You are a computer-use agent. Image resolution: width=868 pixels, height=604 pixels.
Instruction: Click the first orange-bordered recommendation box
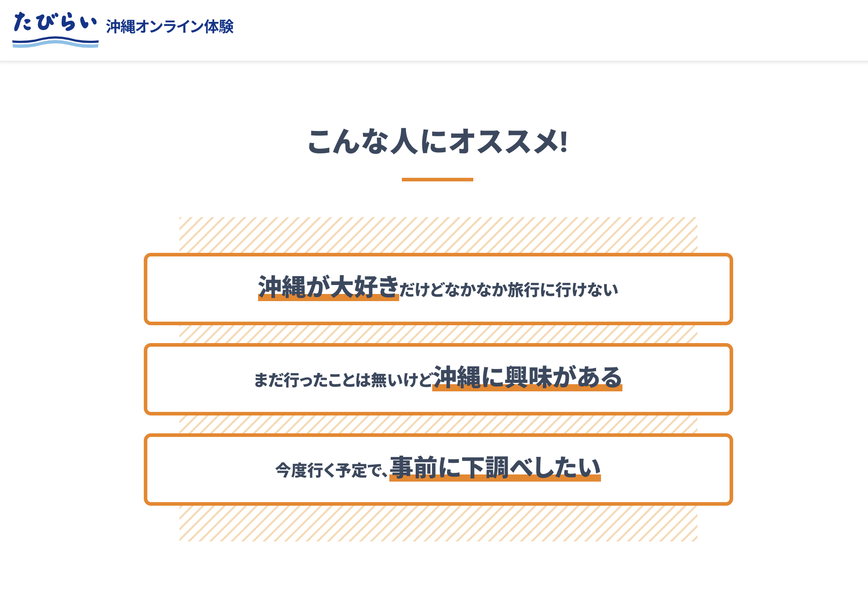438,289
